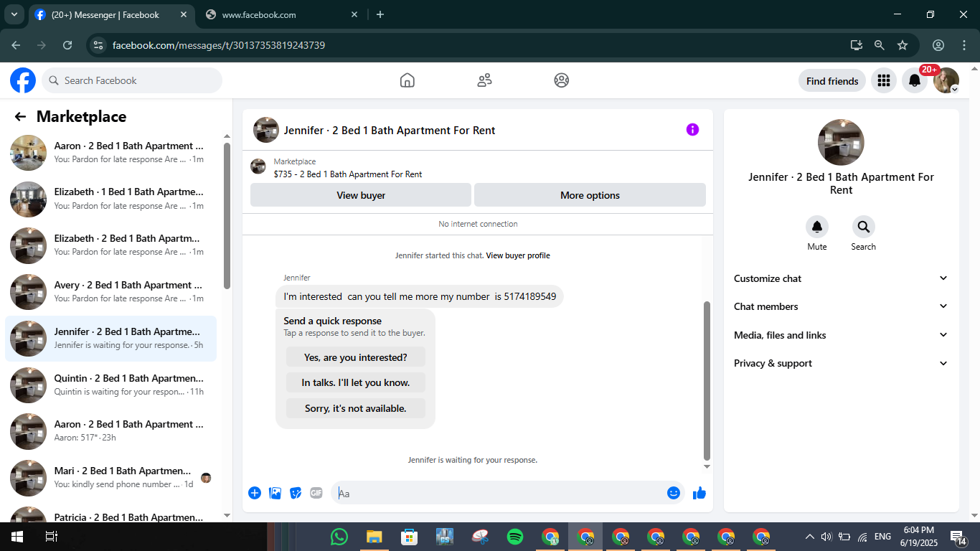Screen dimensions: 980x551
Task: Click the install app icon in address bar
Action: [x=857, y=45]
